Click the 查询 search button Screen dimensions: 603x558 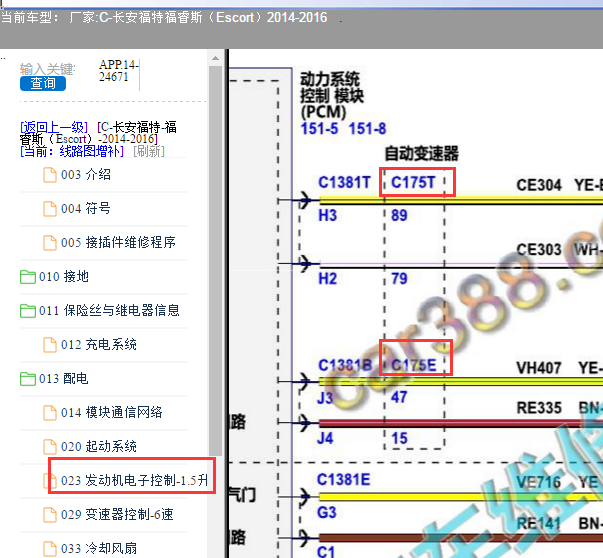(43, 83)
